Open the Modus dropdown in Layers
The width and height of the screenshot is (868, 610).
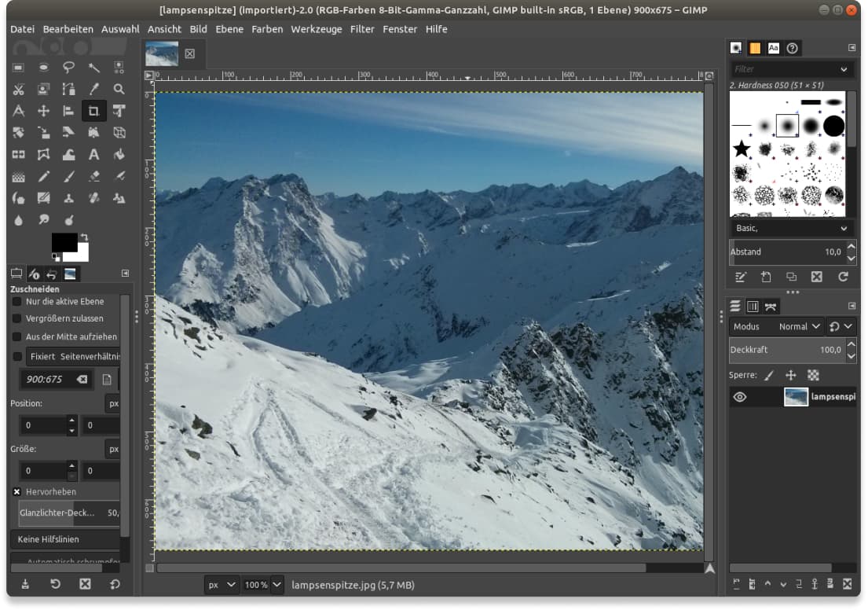(798, 326)
